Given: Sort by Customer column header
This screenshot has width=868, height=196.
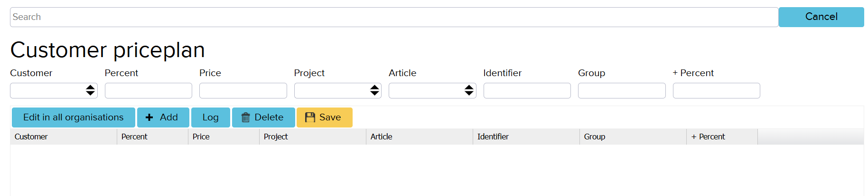Looking at the screenshot, I should 31,137.
